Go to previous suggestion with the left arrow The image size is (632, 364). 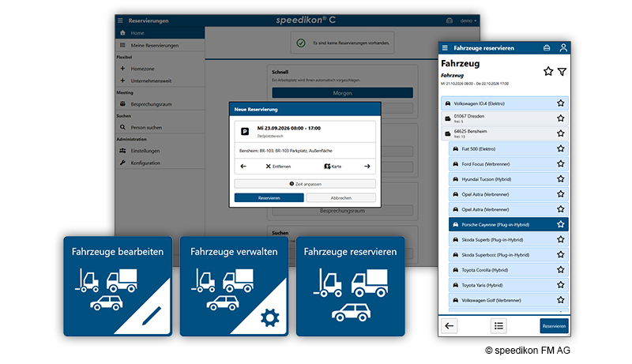coord(243,167)
